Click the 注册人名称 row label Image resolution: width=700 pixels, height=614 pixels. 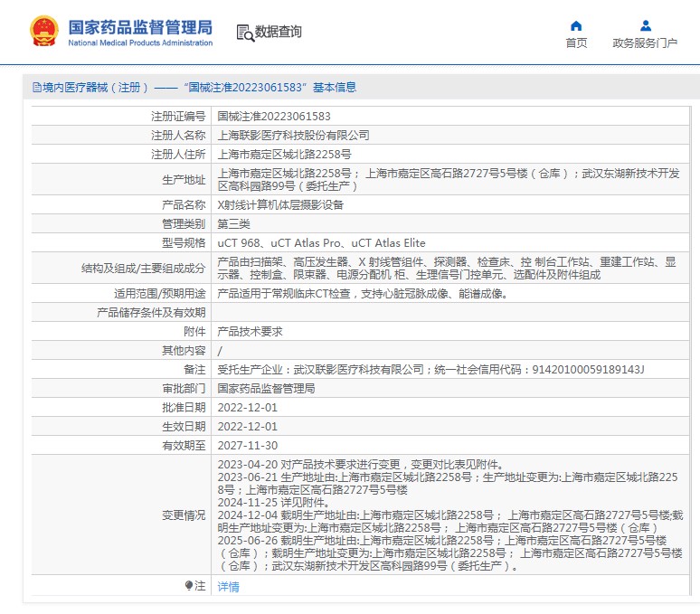[x=178, y=136]
